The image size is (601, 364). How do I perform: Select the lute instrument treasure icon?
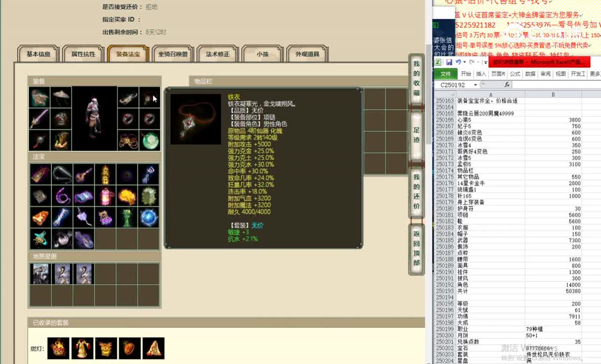click(x=84, y=174)
